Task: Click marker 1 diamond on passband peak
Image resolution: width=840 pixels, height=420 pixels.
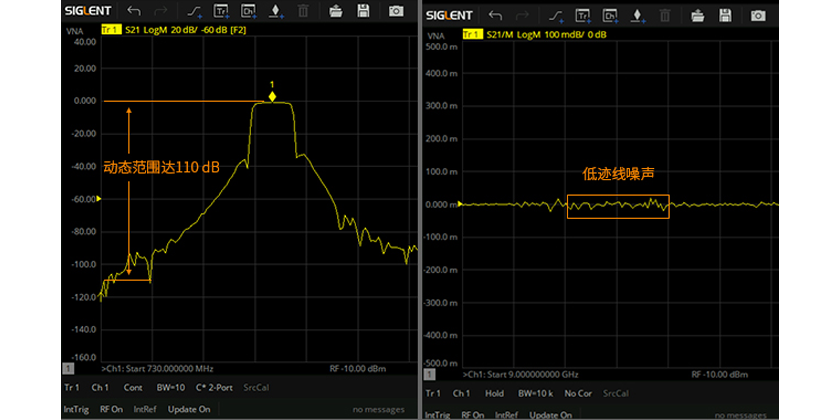Action: [x=272, y=97]
